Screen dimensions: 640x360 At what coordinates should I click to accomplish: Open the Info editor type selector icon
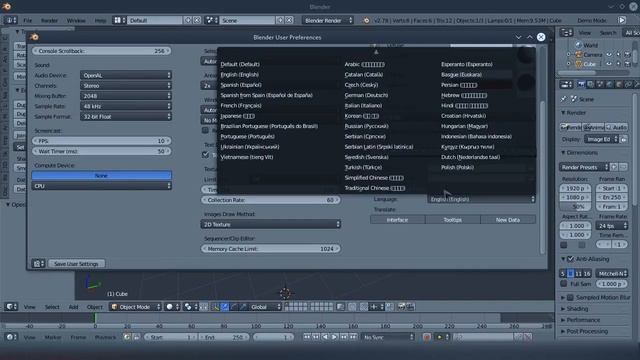click(10, 20)
